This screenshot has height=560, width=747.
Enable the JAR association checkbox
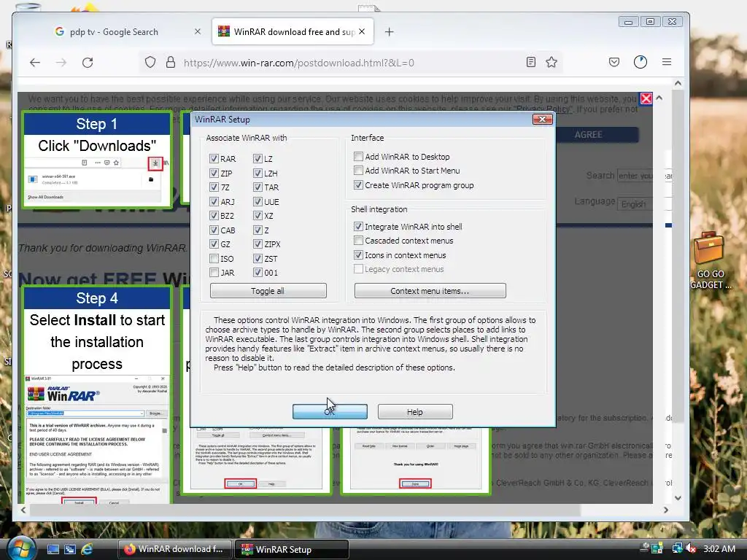coord(214,273)
